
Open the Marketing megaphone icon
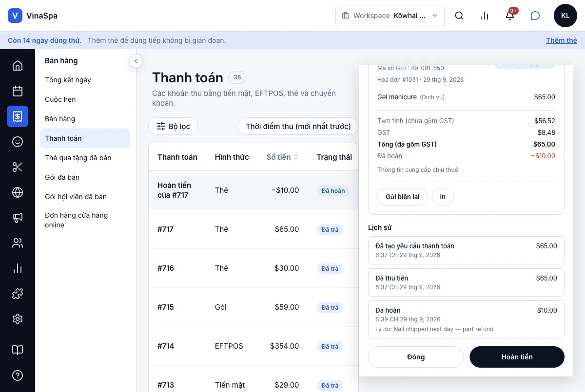point(18,218)
